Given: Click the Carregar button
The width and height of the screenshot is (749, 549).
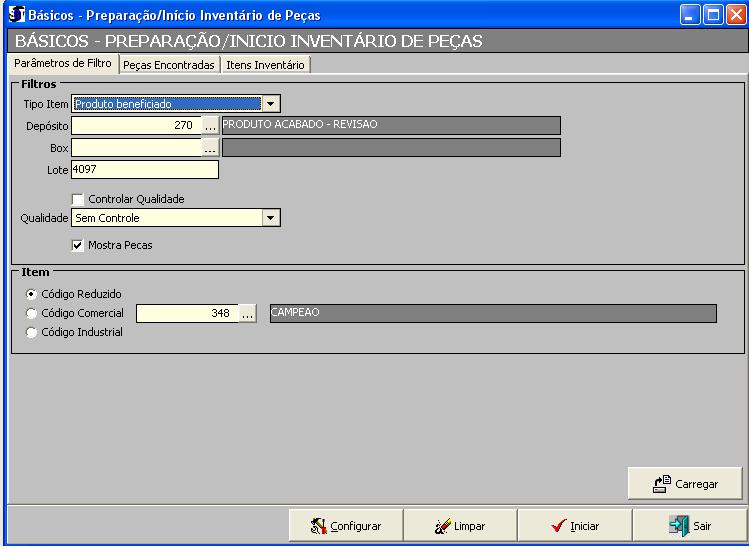Looking at the screenshot, I should (685, 483).
